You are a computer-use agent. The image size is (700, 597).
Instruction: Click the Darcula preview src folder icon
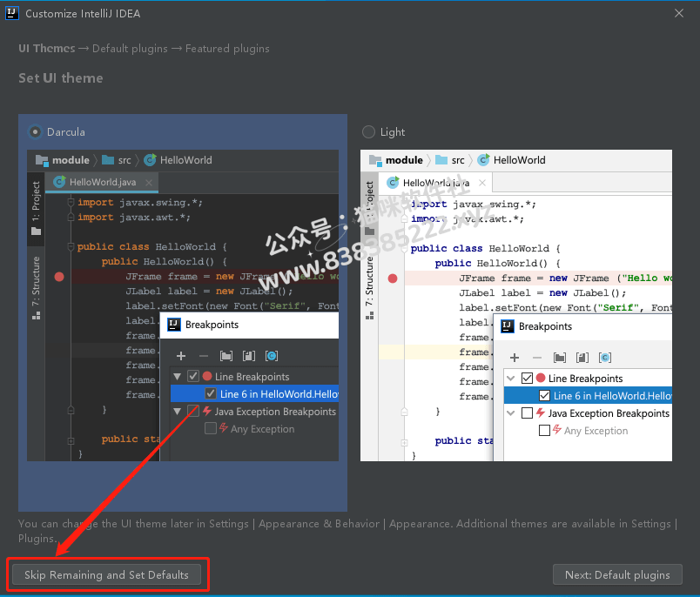coord(108,160)
